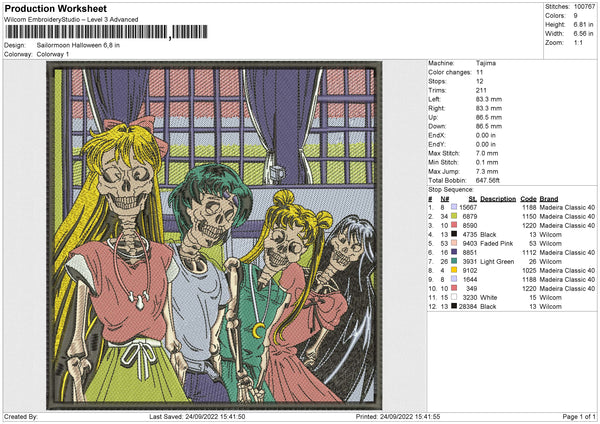Pick the Light Green swatch of stop 7
The width and height of the screenshot is (600, 424).
coord(454,261)
